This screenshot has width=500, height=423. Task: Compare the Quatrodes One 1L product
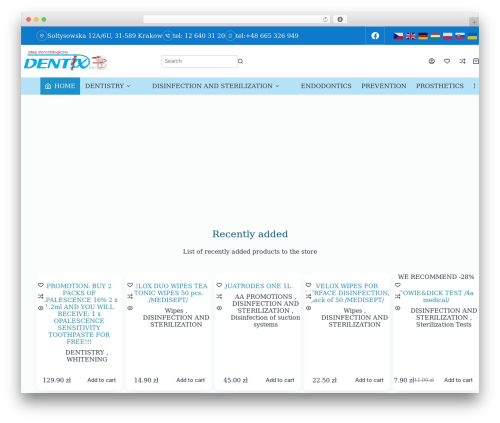coord(219,296)
